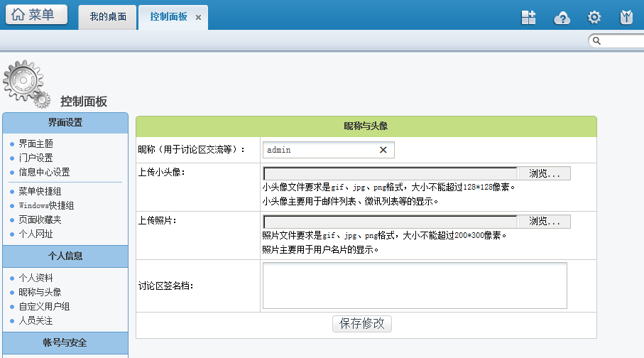Switch to 我的桌面 tab
Viewport: 644px width, 358px height.
108,16
